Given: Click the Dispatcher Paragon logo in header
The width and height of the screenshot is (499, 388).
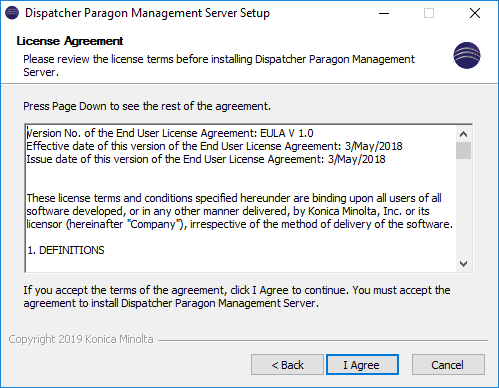Looking at the screenshot, I should click(x=467, y=55).
